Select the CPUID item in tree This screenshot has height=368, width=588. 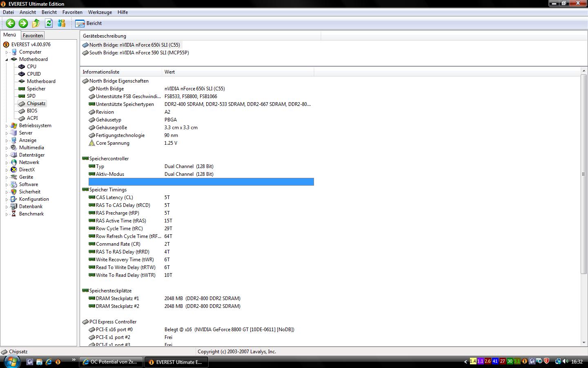coord(34,74)
